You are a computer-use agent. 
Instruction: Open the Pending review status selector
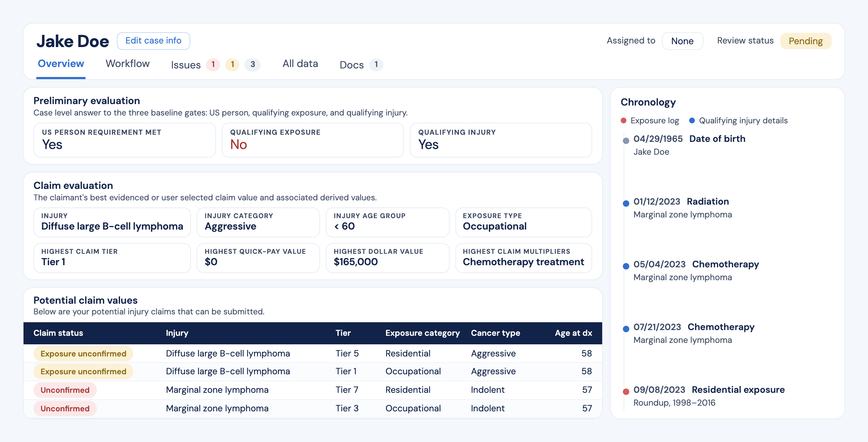[806, 41]
